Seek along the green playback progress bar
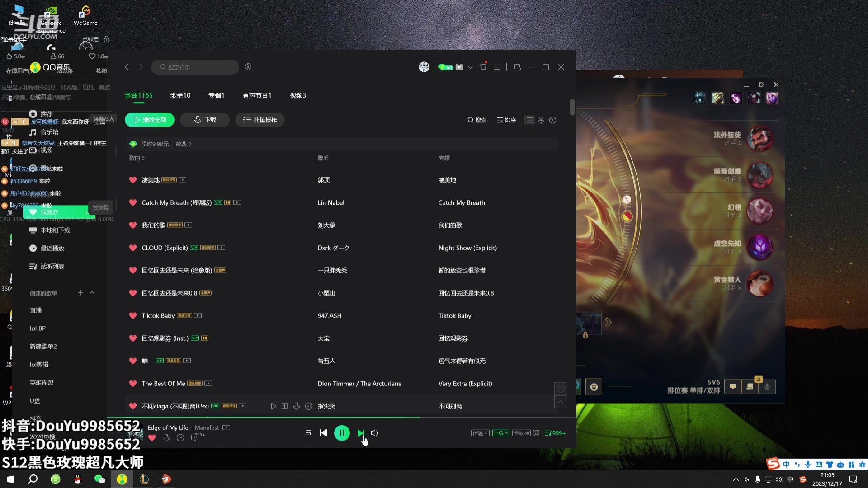The image size is (868, 488). coord(341,417)
